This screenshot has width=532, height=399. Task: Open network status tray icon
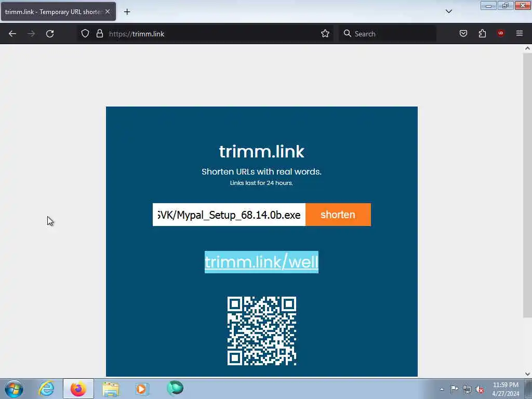click(x=467, y=390)
